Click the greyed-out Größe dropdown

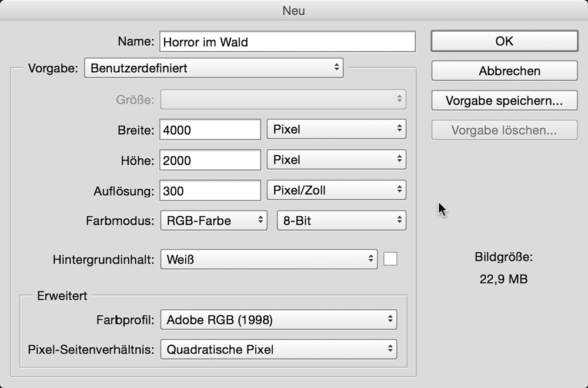(283, 99)
